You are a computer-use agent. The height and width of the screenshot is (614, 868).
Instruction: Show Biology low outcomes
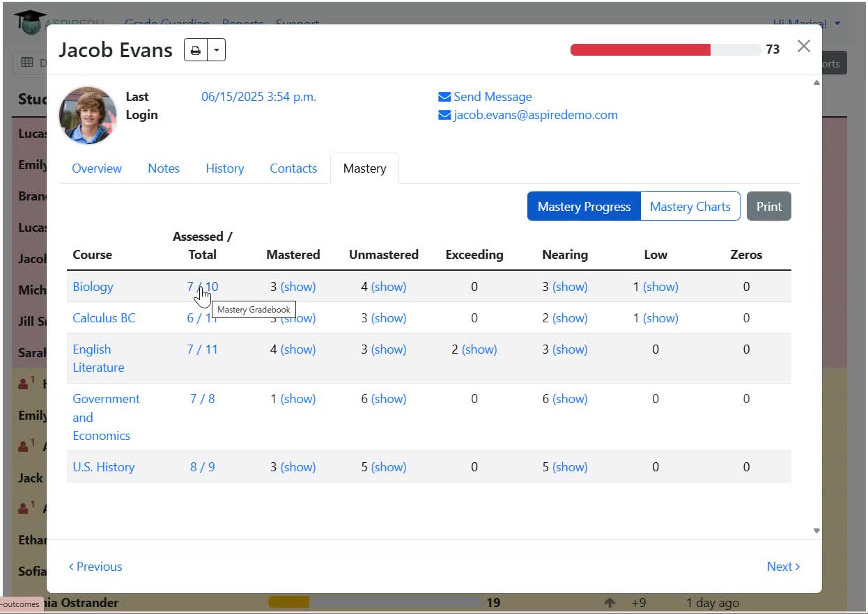pyautogui.click(x=660, y=287)
